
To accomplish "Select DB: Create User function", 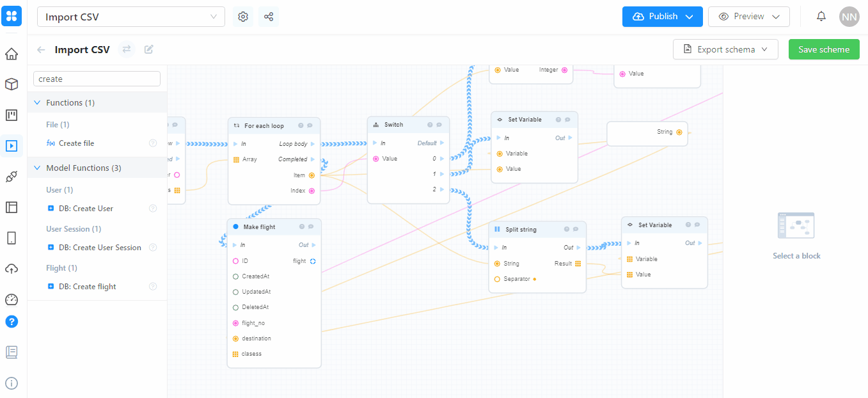I will (86, 209).
